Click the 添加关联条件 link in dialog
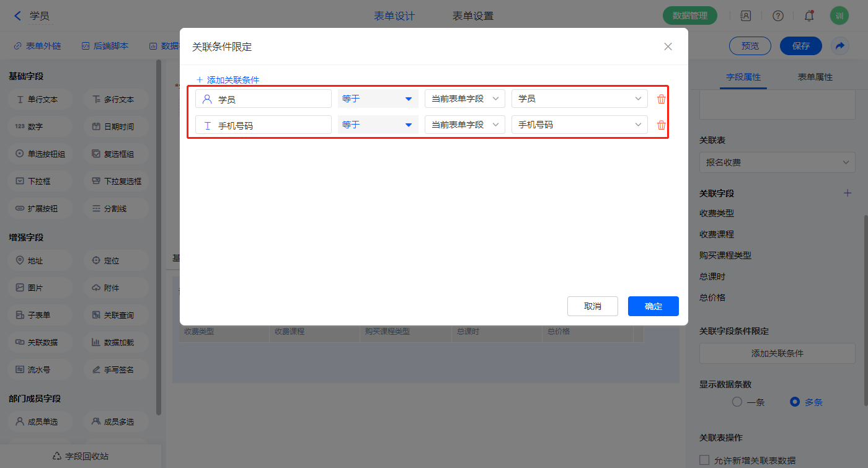The image size is (868, 468). pyautogui.click(x=228, y=80)
